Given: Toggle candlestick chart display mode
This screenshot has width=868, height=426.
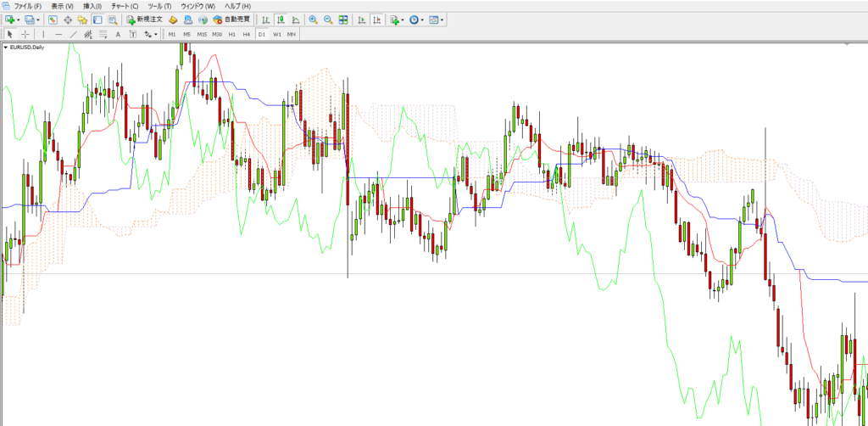Looking at the screenshot, I should tap(279, 20).
